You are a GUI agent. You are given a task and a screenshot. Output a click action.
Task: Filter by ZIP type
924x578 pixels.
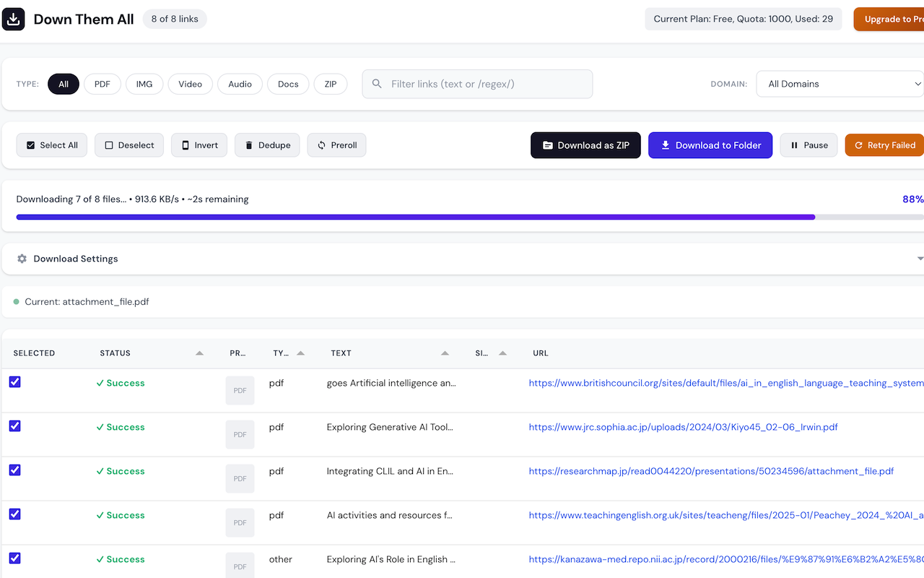331,84
